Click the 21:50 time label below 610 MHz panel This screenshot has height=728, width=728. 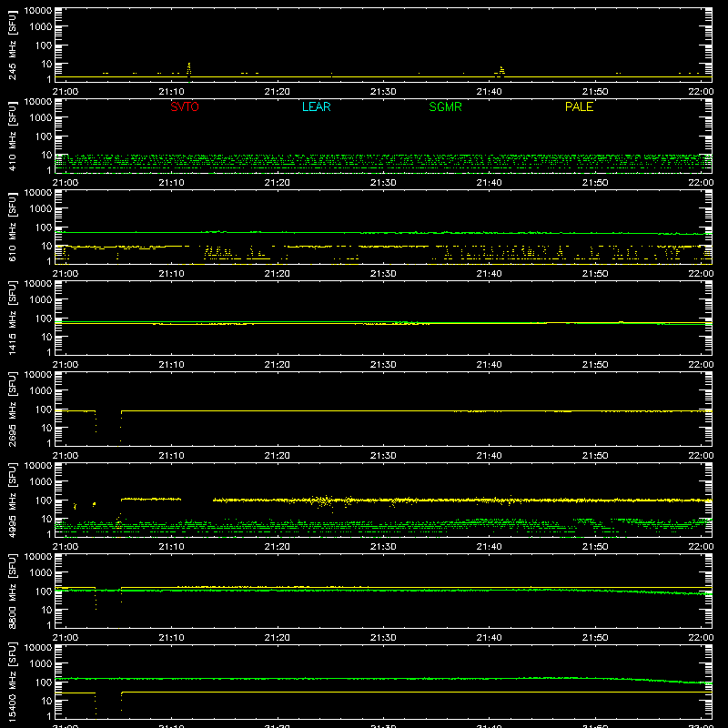595,274
